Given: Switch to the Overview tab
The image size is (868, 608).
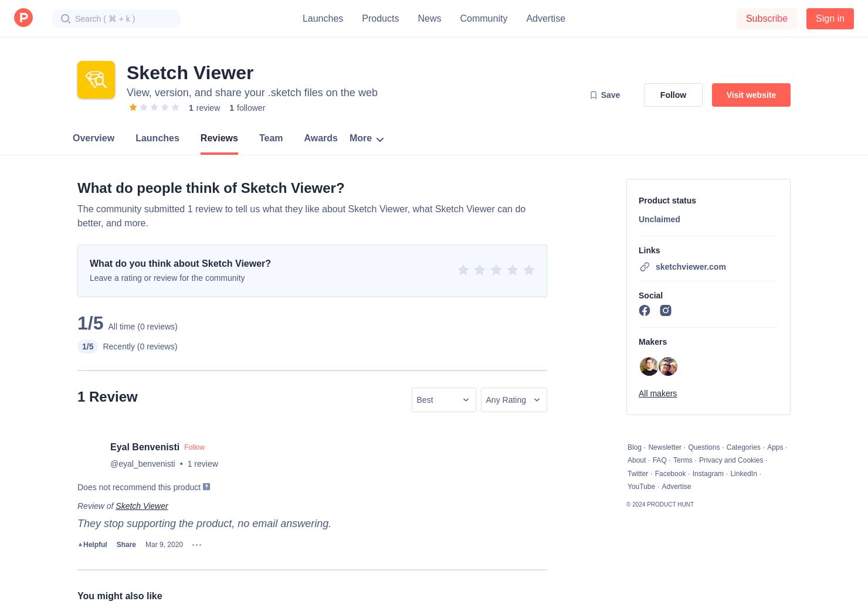Looking at the screenshot, I should pyautogui.click(x=93, y=138).
